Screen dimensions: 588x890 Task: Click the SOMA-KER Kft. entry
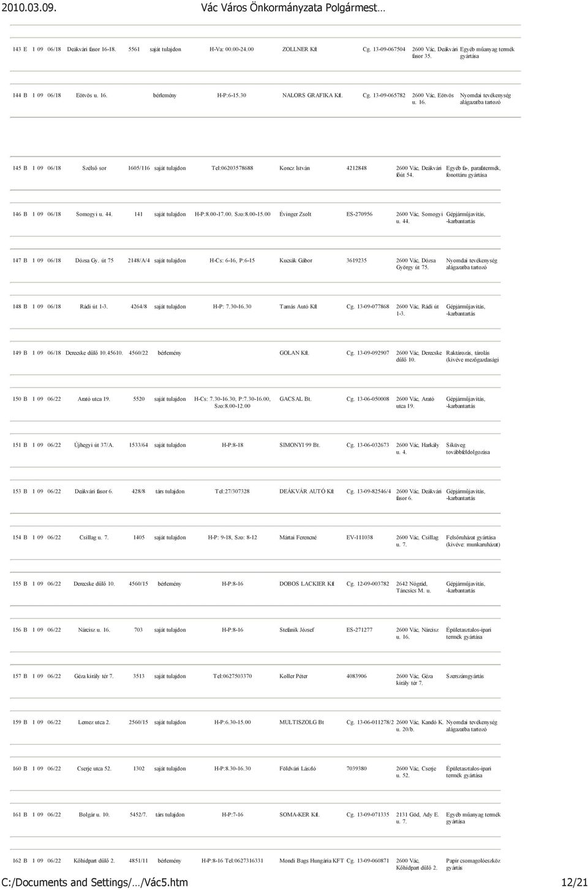(300, 815)
